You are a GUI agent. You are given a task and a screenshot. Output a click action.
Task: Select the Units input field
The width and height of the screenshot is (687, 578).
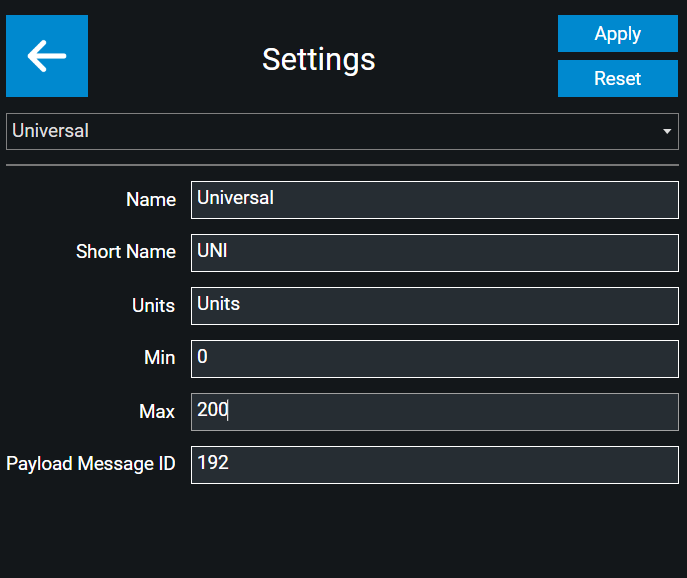pyautogui.click(x=434, y=305)
